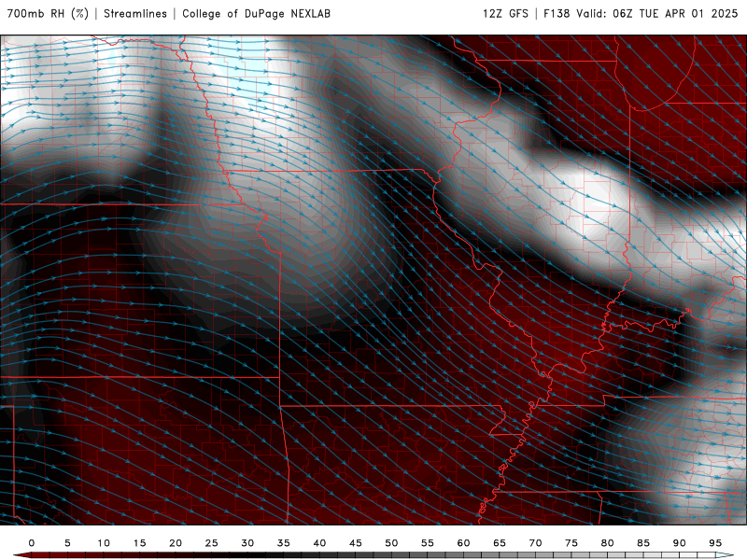Screen dimensions: 747x560
Task: Select the "70" legend label
Action: [x=535, y=543]
